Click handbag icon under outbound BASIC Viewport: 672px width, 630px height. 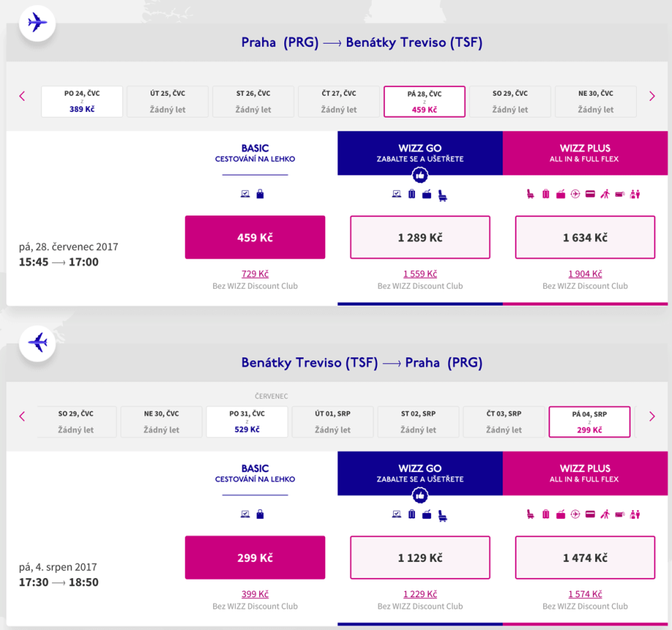[x=260, y=194]
